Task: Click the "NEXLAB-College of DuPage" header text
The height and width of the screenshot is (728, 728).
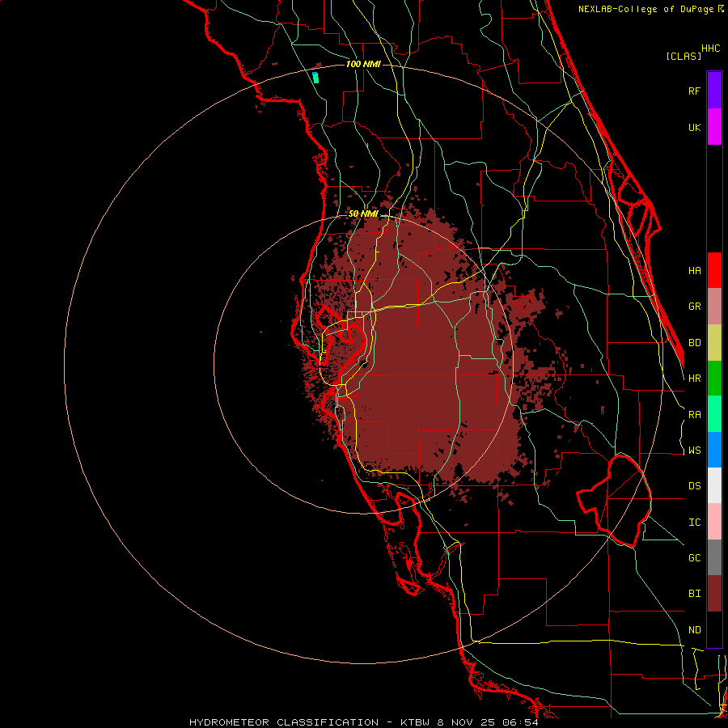Action: (x=645, y=9)
